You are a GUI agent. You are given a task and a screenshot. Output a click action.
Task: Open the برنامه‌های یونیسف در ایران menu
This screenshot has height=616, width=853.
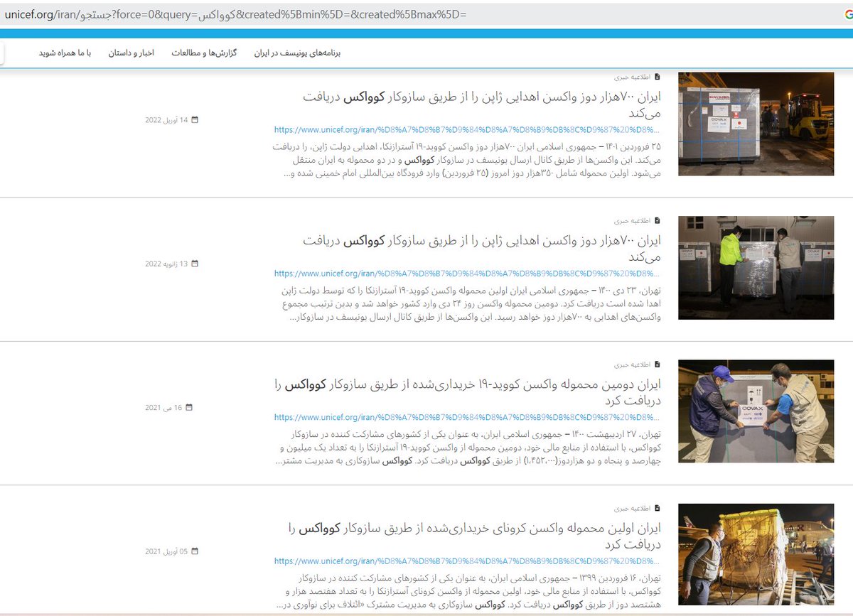tap(298, 53)
